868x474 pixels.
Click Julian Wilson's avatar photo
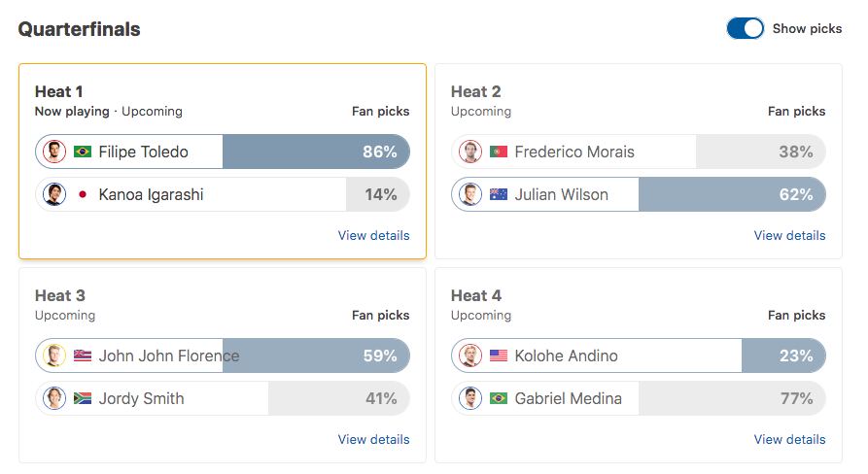[x=470, y=194]
